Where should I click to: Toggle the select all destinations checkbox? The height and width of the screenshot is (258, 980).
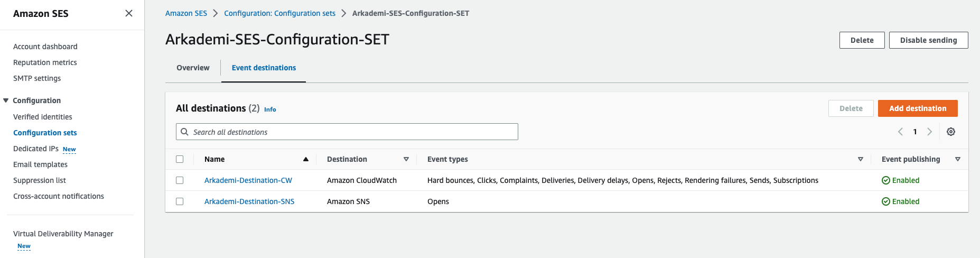(x=180, y=159)
